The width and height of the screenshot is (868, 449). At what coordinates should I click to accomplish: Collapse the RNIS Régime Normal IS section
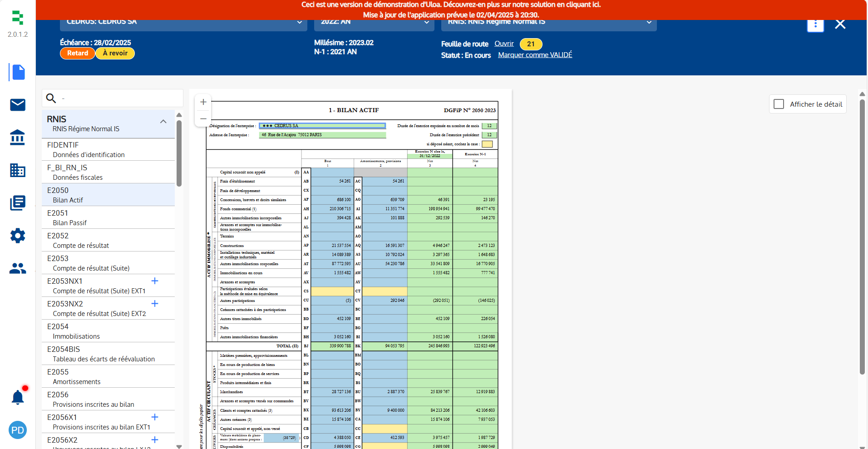point(163,122)
